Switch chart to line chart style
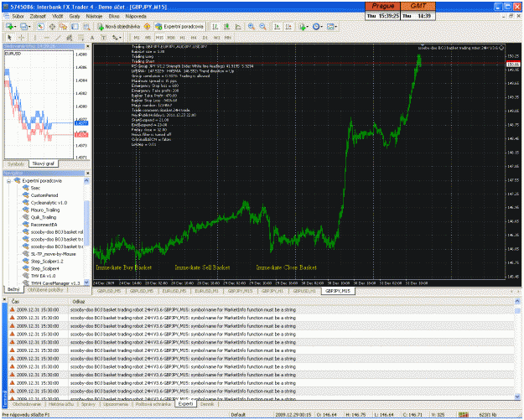This screenshot has width=524, height=420. (238, 26)
